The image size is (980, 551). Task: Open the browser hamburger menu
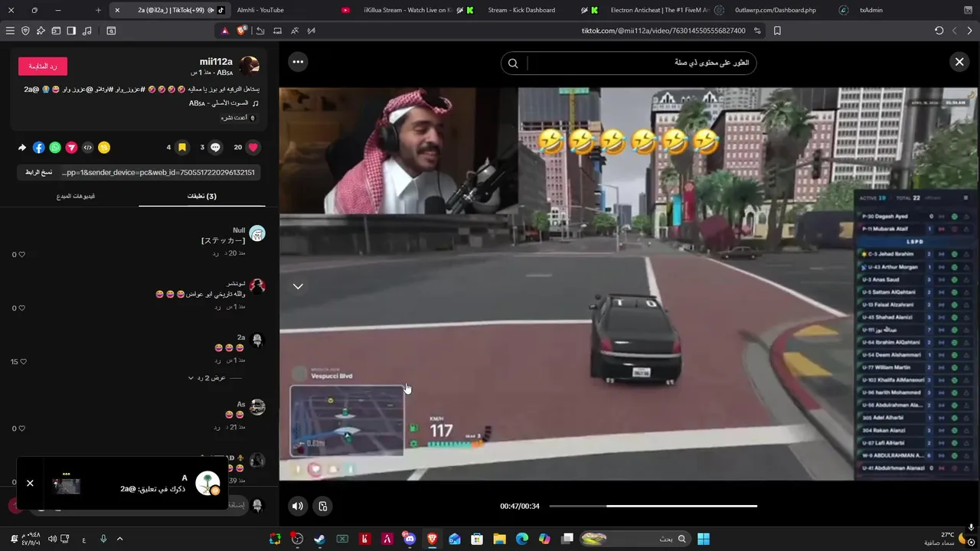(x=10, y=31)
